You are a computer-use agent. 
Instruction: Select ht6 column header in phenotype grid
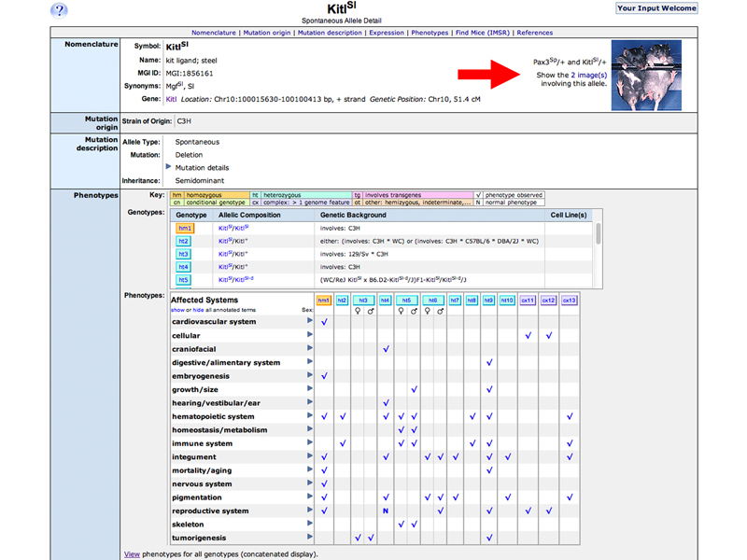pos(432,301)
